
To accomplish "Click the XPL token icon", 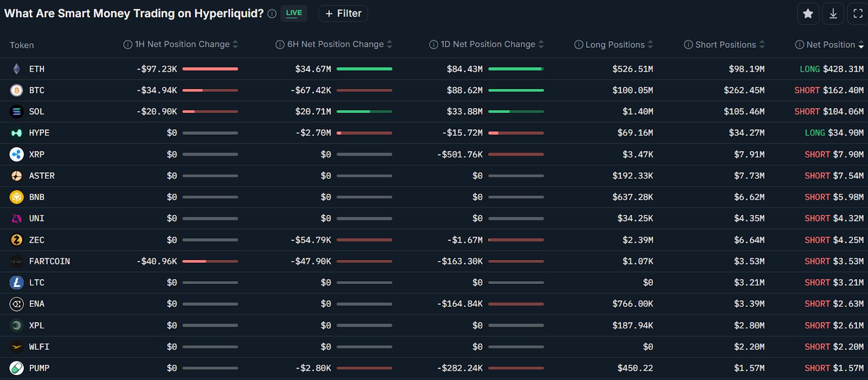I will pos(17,325).
